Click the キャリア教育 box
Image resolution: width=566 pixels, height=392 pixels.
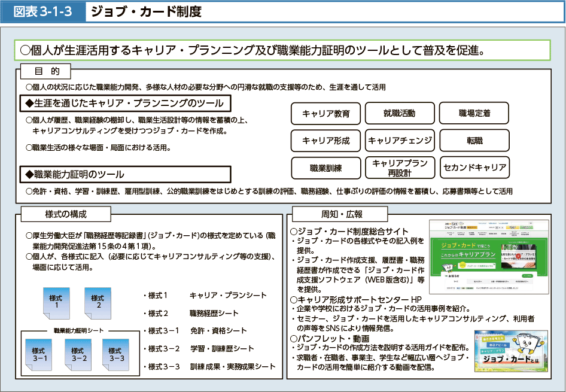(x=325, y=113)
